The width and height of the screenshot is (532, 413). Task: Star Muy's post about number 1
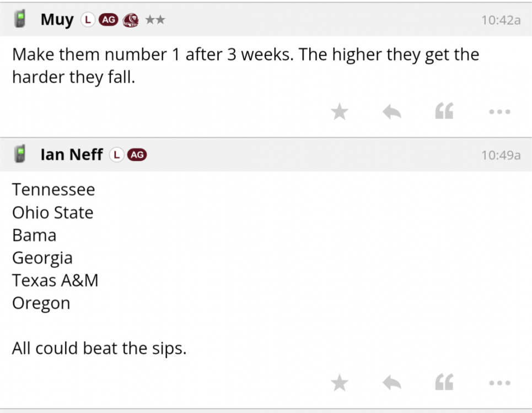[x=340, y=112]
